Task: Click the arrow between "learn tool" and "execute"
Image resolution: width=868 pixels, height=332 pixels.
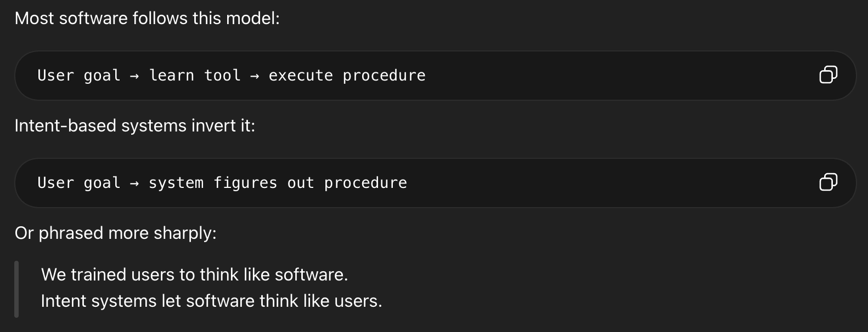Action: pyautogui.click(x=255, y=76)
